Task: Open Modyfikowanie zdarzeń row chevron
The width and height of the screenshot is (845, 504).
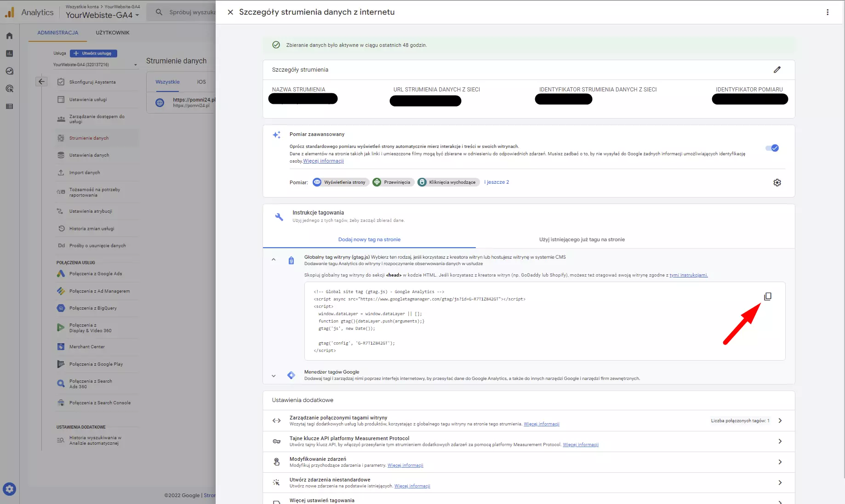Action: 780,462
